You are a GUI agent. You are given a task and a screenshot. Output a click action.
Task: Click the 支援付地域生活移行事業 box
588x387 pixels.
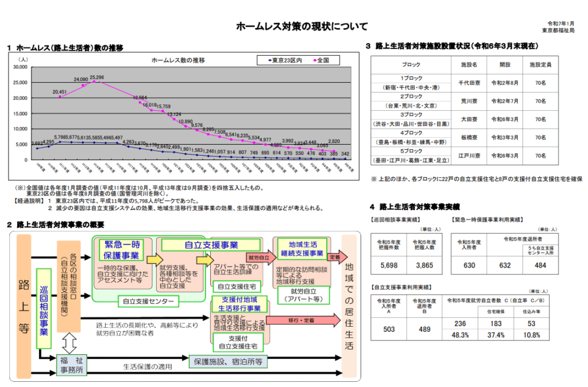239,304
